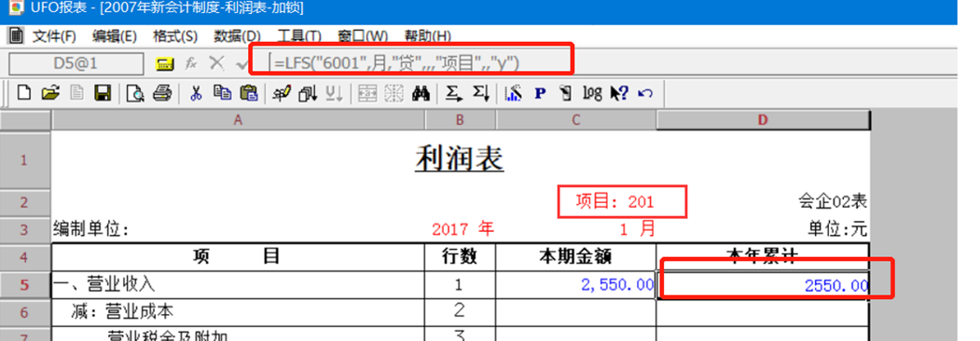The height and width of the screenshot is (341, 980).
Task: Open the 帮助(H) menu
Action: [427, 36]
